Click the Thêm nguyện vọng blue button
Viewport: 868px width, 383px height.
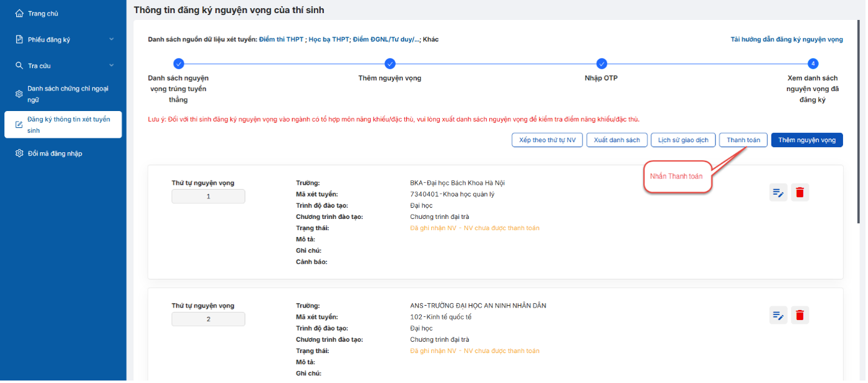pos(807,140)
